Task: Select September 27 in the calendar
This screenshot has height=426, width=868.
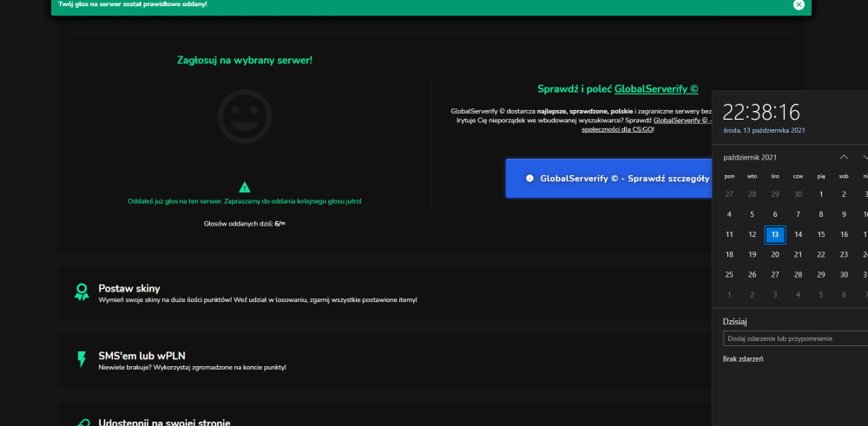Action: [x=729, y=194]
